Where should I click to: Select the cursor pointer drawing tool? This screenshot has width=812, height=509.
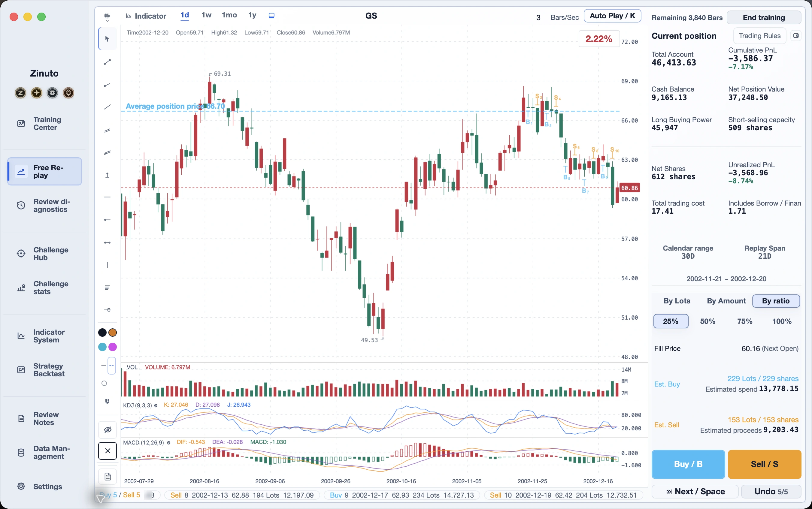coord(108,39)
